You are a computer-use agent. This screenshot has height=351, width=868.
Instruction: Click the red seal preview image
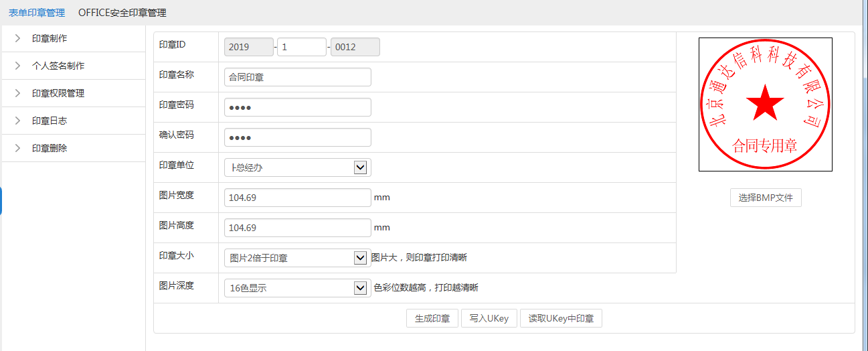point(765,104)
